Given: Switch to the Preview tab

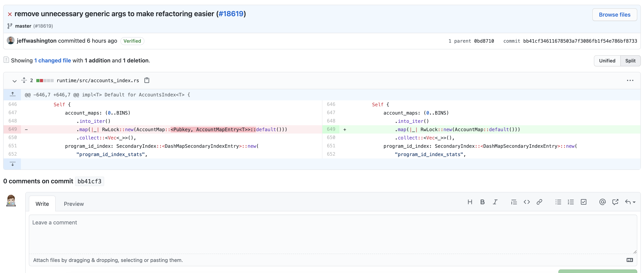Looking at the screenshot, I should [x=74, y=204].
